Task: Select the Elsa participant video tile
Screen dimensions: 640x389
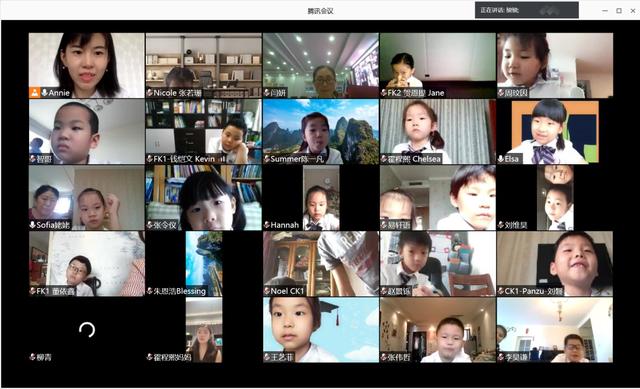Action: 555,131
